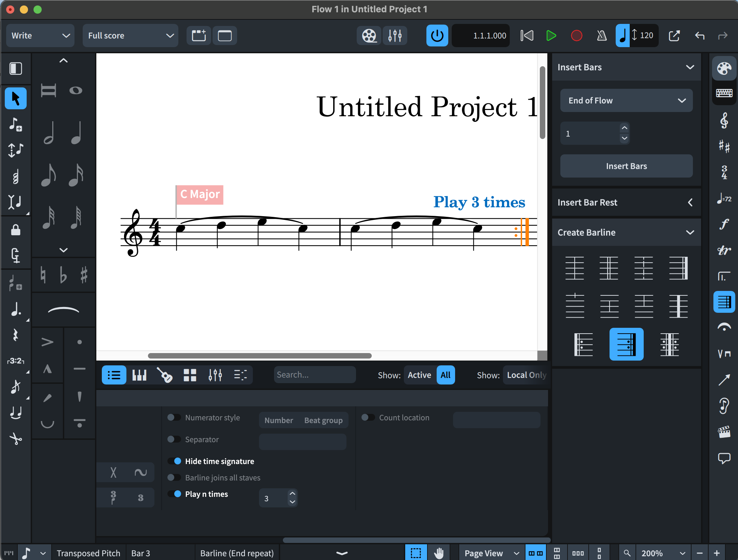Open the Dynamics panel icon

pos(724,224)
